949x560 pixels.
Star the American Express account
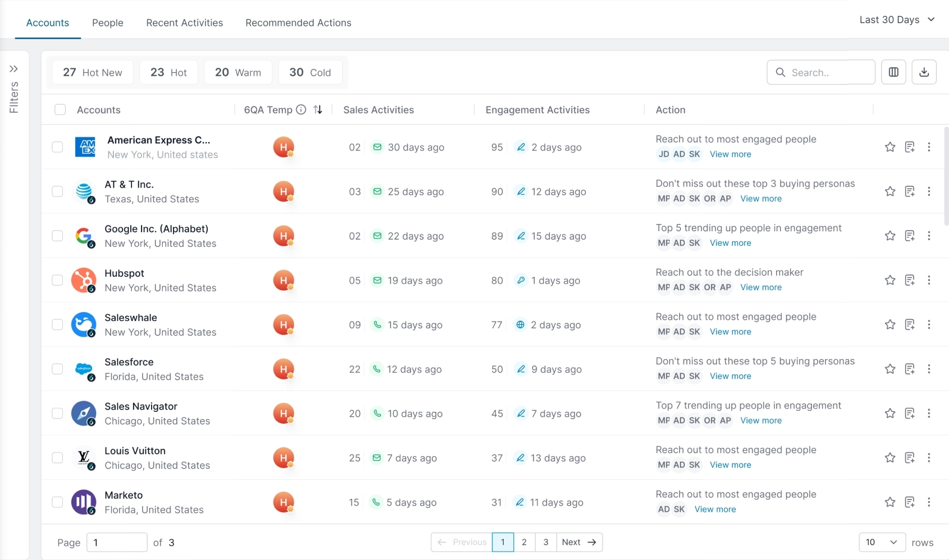pyautogui.click(x=890, y=147)
